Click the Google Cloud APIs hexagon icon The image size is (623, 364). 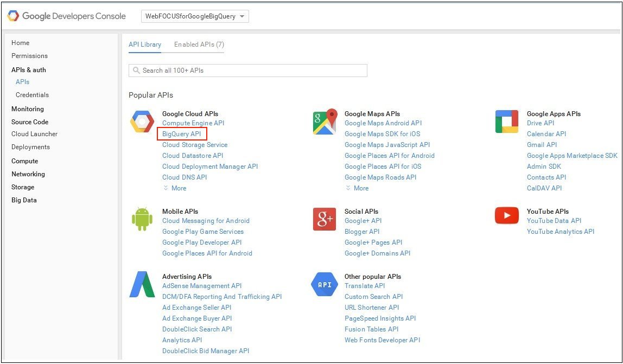tap(142, 122)
